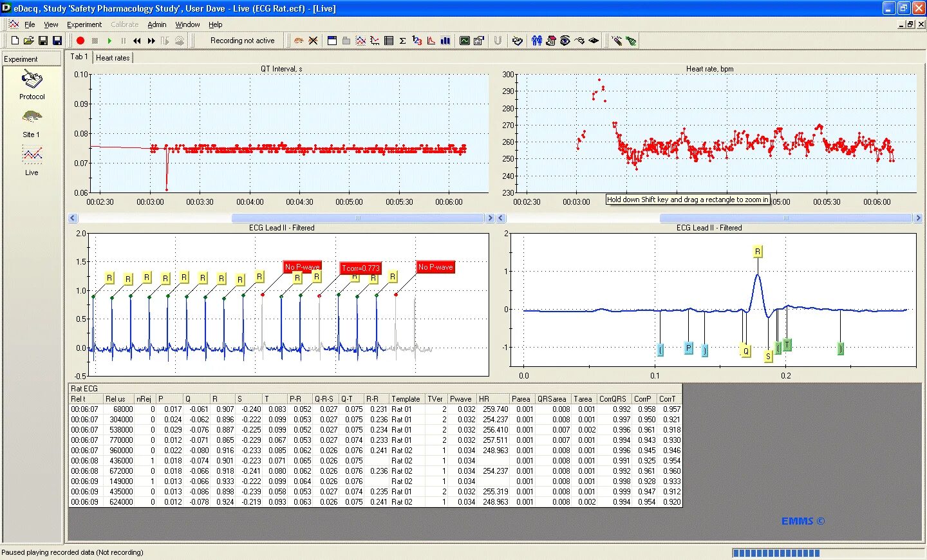Open the bar chart analysis view
Image resolution: width=927 pixels, height=560 pixels.
coord(445,40)
